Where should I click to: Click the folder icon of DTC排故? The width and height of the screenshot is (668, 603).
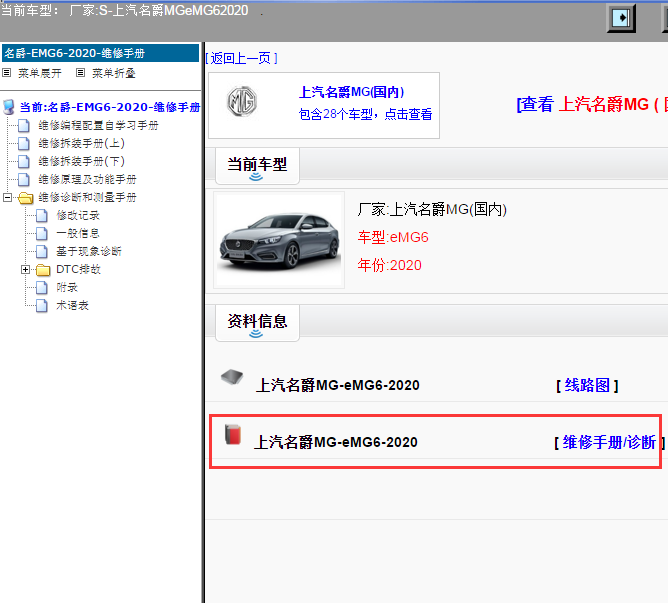tap(43, 270)
